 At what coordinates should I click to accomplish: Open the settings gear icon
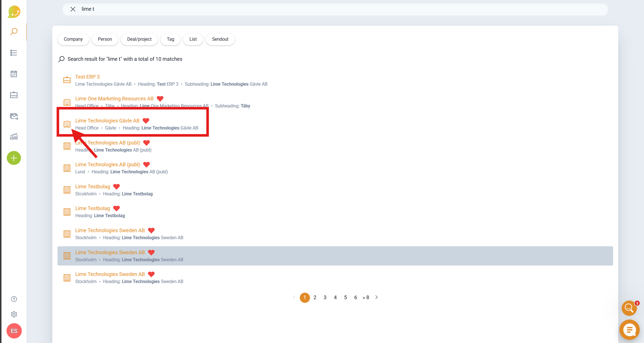click(14, 314)
